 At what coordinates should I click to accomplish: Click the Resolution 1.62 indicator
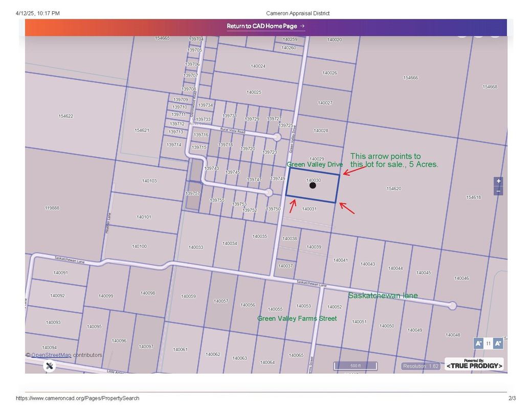420,366
